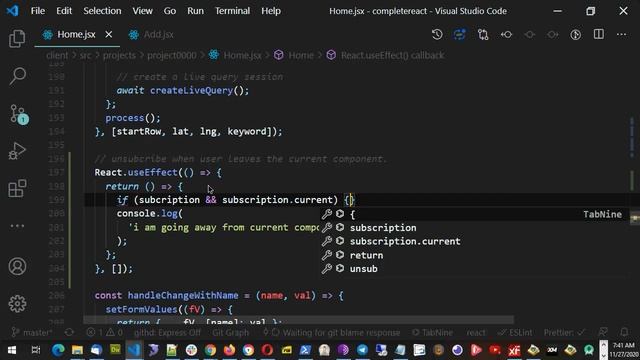The height and width of the screenshot is (360, 640).
Task: Open the editor More Actions ellipsis menu
Action: 621,35
